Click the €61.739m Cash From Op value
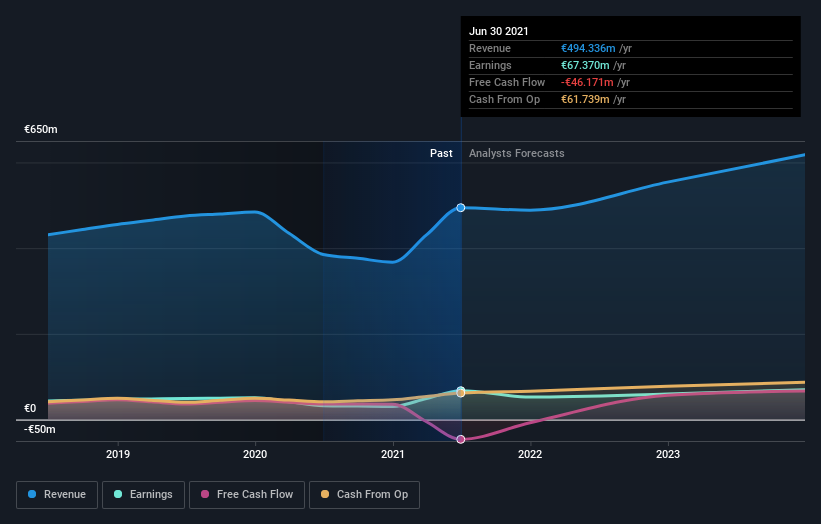This screenshot has width=821, height=524. (x=585, y=99)
